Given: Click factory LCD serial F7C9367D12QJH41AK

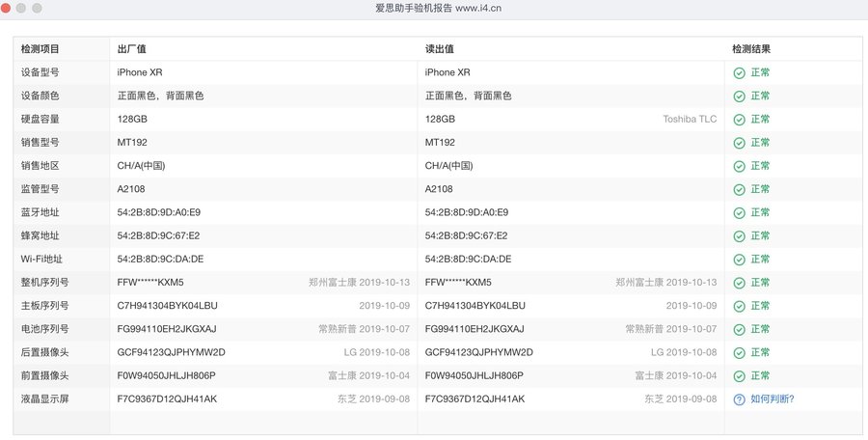Looking at the screenshot, I should pyautogui.click(x=167, y=399).
